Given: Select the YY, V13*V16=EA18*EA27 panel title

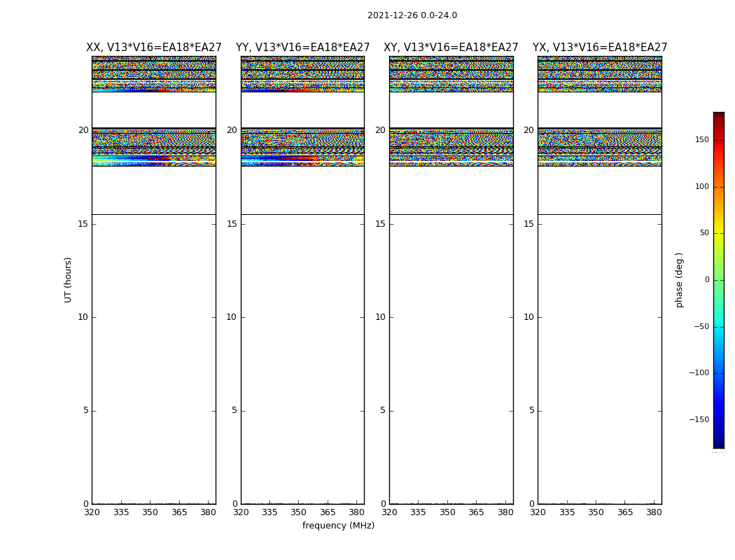Looking at the screenshot, I should (x=303, y=48).
